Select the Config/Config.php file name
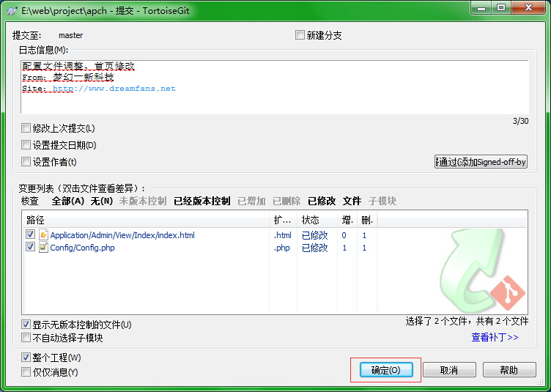 coord(82,248)
